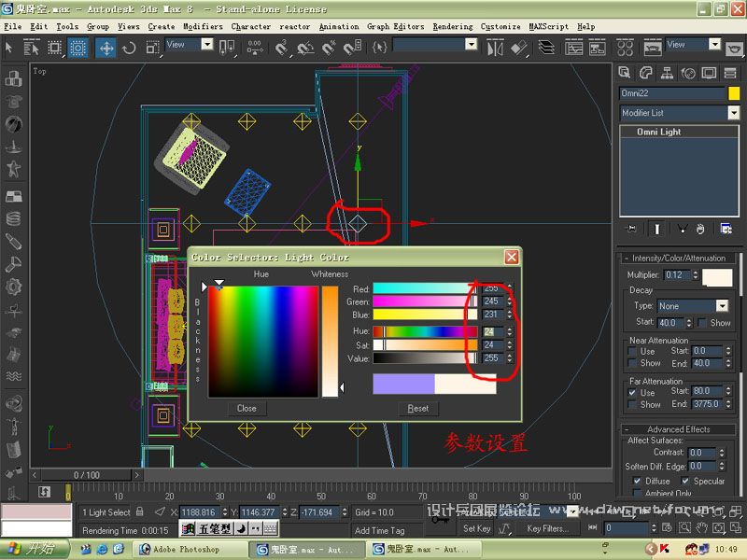The image size is (747, 560).
Task: Collapse the Intensity/Color/Attenuation rollout
Action: point(678,259)
